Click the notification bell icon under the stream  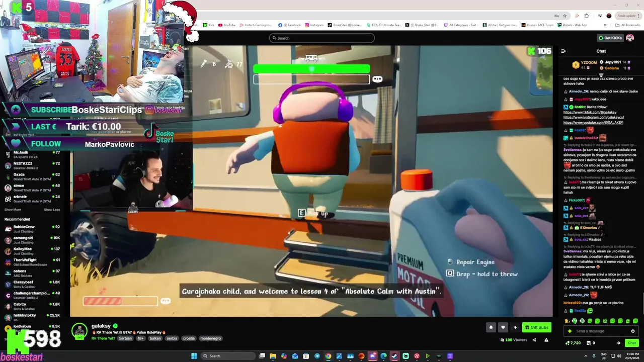pos(491,327)
